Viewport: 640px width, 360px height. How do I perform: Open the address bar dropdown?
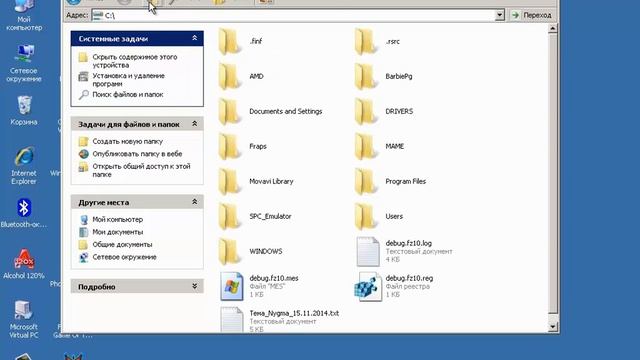coord(500,15)
